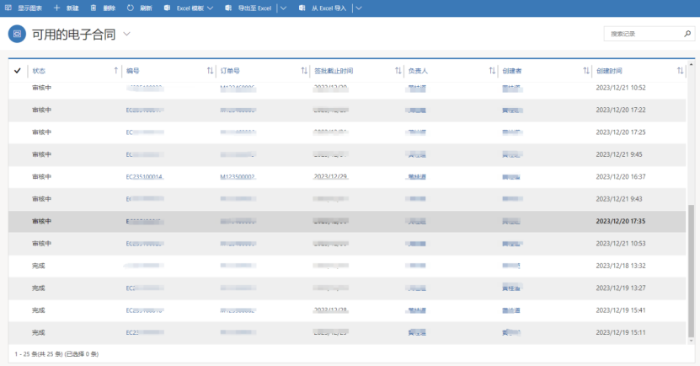
Task: Click 审核中 status in the 2023/12/20 17:22 row
Action: (42, 110)
